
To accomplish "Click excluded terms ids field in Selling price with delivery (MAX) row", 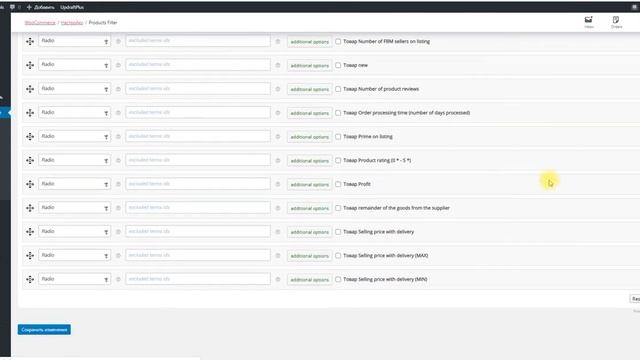I will click(x=198, y=255).
